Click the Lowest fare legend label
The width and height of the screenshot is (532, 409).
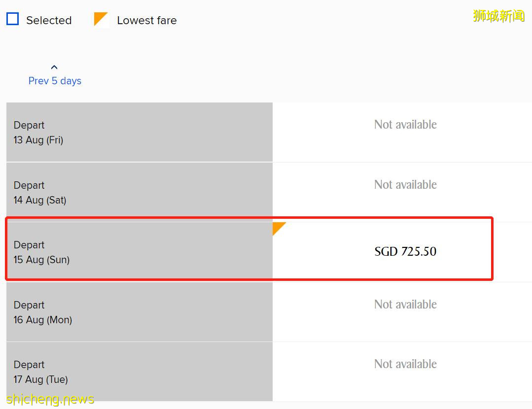146,20
